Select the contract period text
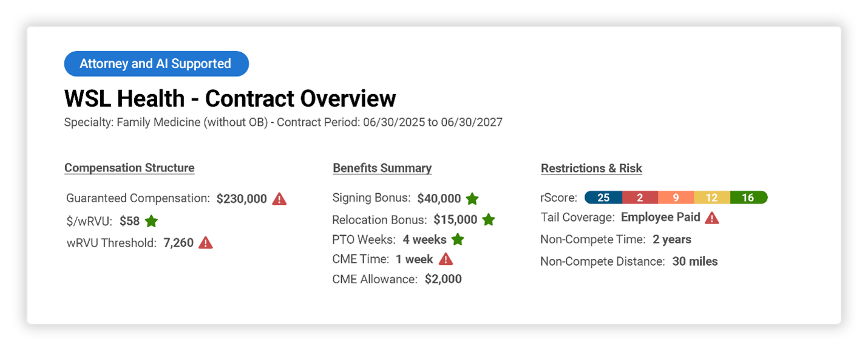 [x=391, y=122]
